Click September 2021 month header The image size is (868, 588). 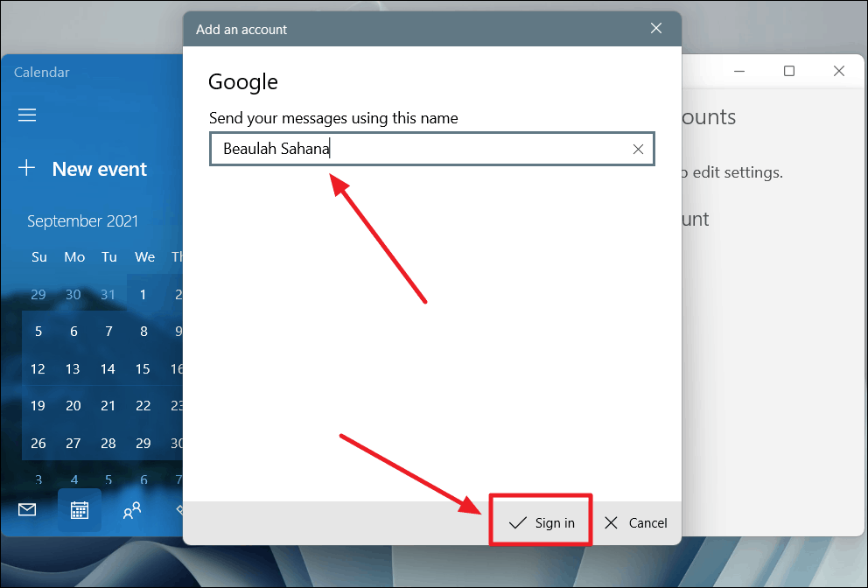(x=82, y=220)
